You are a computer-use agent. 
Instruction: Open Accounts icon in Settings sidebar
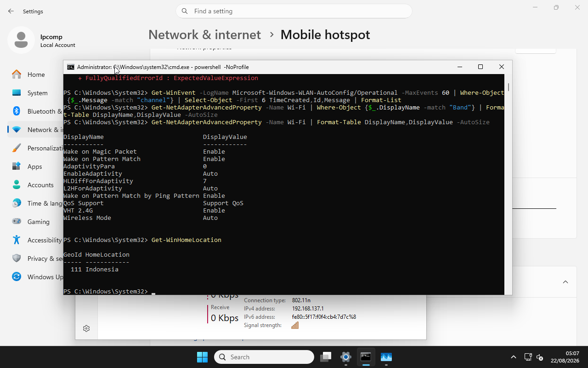(17, 185)
